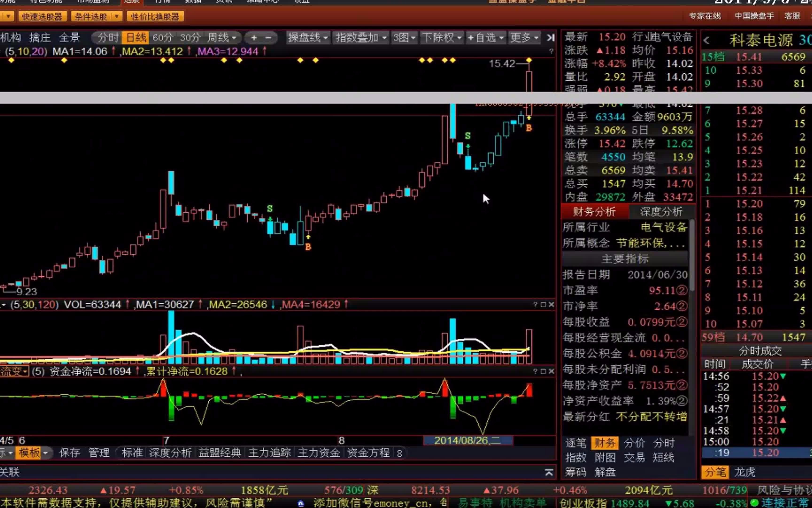Select the 逐笔 info view

(x=575, y=443)
